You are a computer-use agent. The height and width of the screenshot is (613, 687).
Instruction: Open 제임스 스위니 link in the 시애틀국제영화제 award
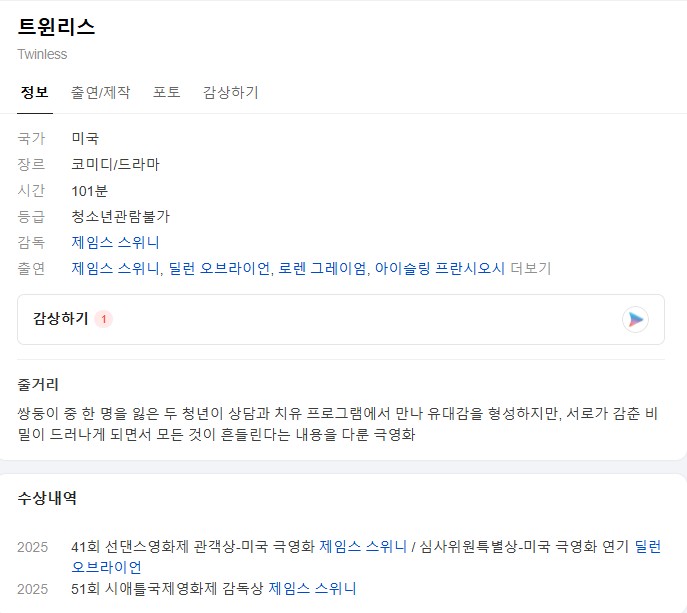click(x=312, y=588)
